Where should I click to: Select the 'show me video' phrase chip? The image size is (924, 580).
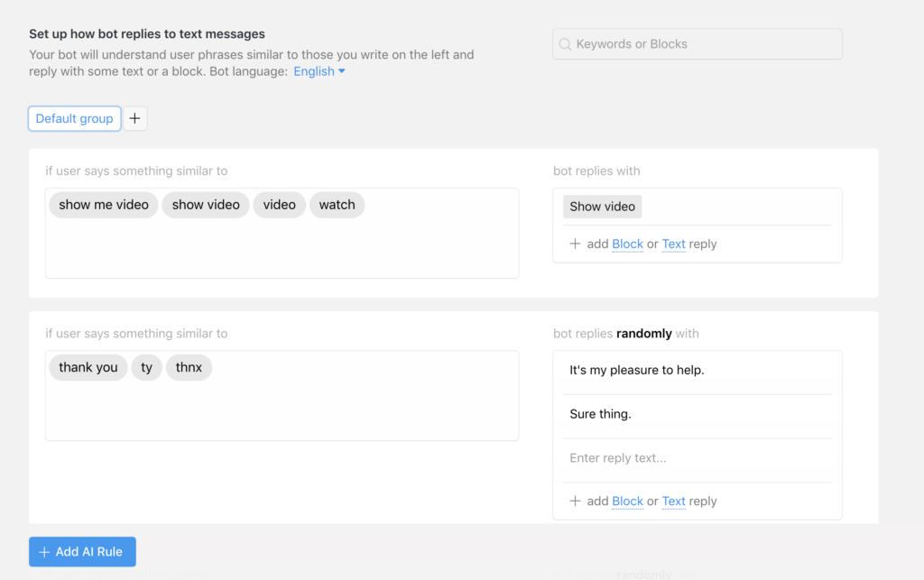(x=103, y=205)
